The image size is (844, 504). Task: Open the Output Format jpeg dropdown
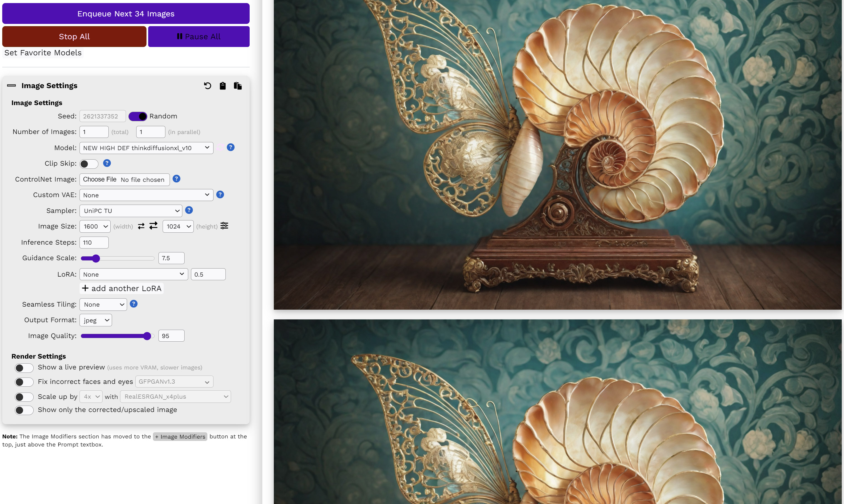point(96,320)
